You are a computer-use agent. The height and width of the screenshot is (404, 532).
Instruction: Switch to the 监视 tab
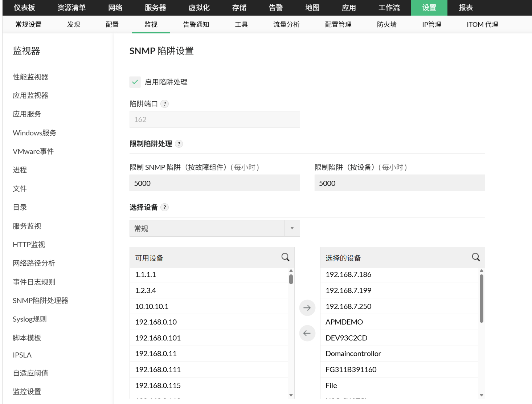tap(151, 24)
